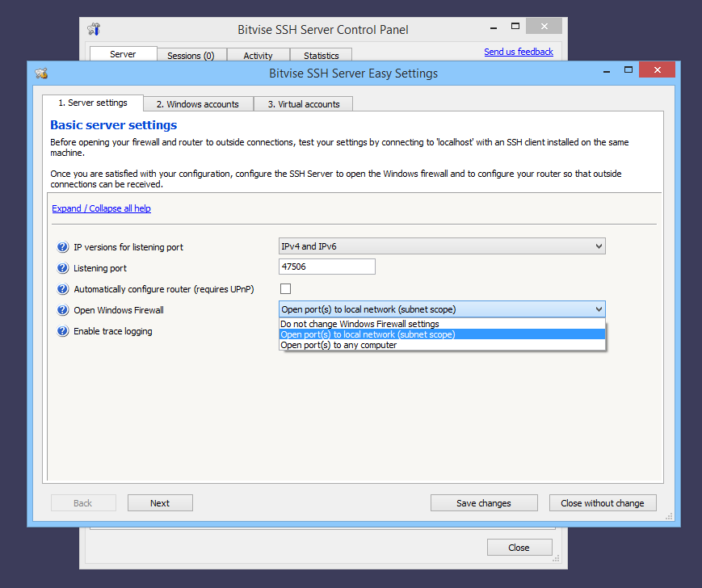702x588 pixels.
Task: Go to the '3. Virtual accounts' tab
Action: pos(304,104)
